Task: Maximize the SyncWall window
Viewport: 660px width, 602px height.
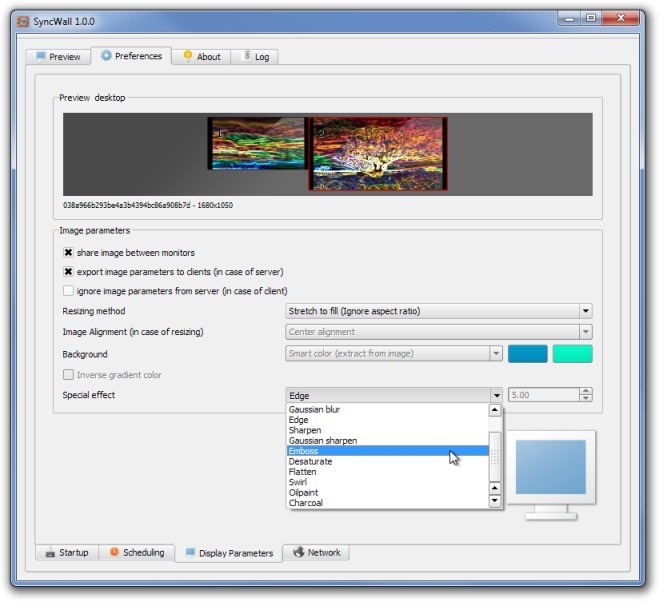Action: tap(591, 18)
